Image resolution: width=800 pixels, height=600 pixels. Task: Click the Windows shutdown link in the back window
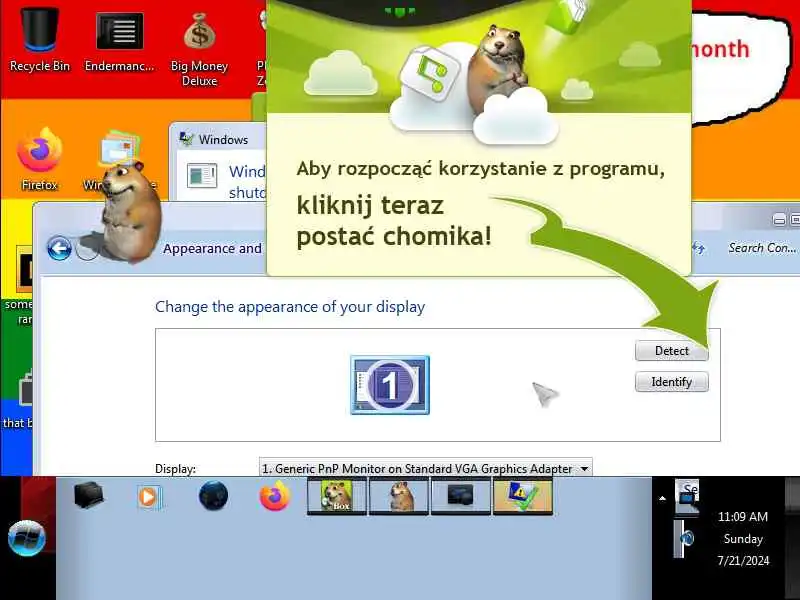coord(247,182)
